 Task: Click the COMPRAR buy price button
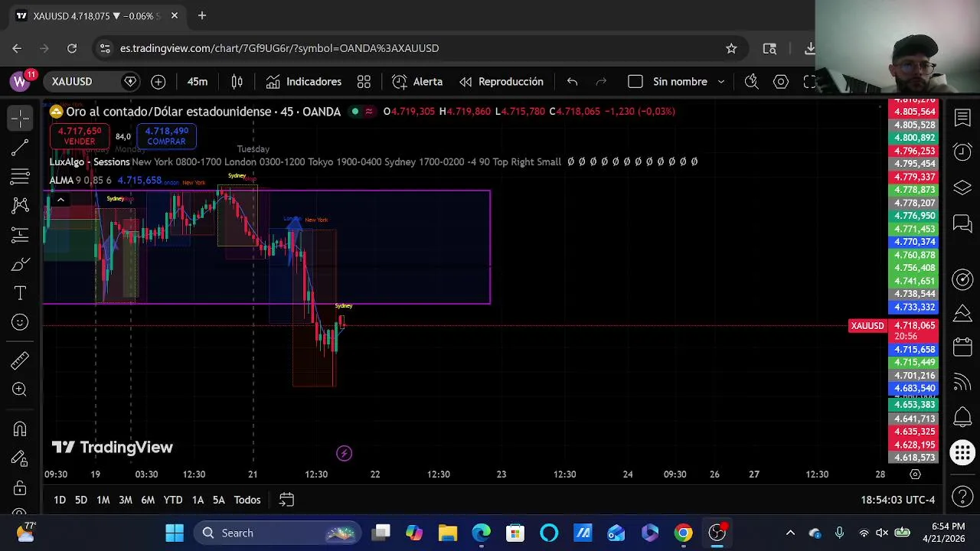point(166,136)
